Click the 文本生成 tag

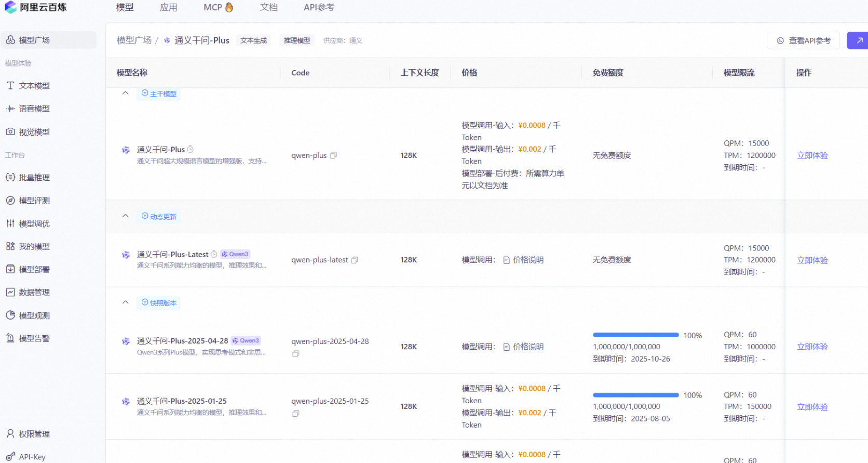pos(254,41)
